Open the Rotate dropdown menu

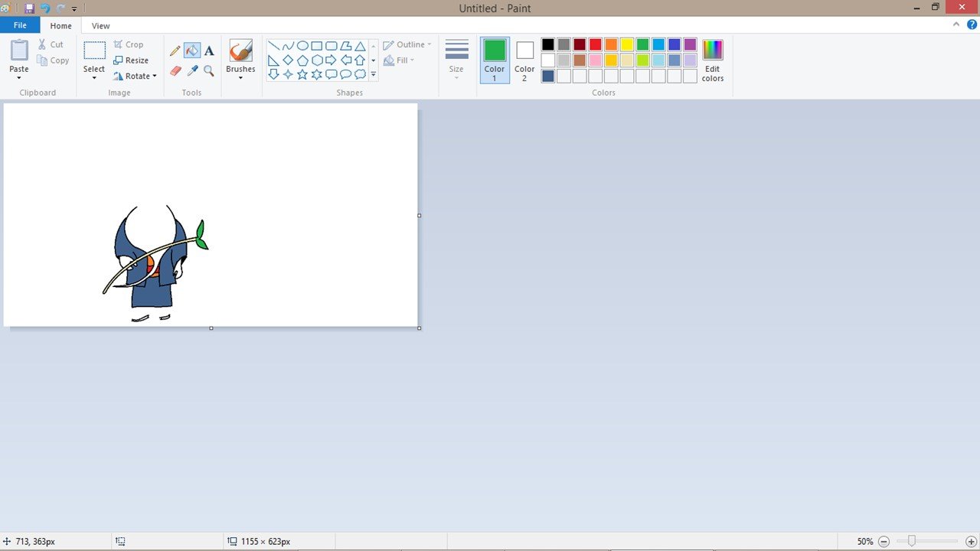[136, 76]
